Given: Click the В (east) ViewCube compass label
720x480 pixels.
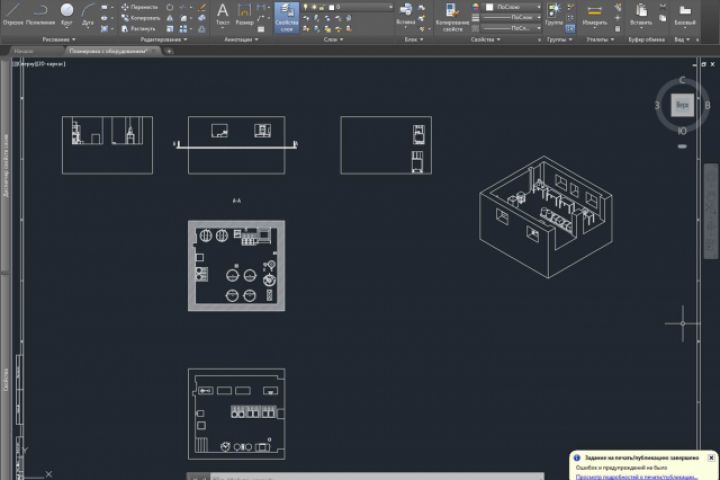Looking at the screenshot, I should point(707,105).
